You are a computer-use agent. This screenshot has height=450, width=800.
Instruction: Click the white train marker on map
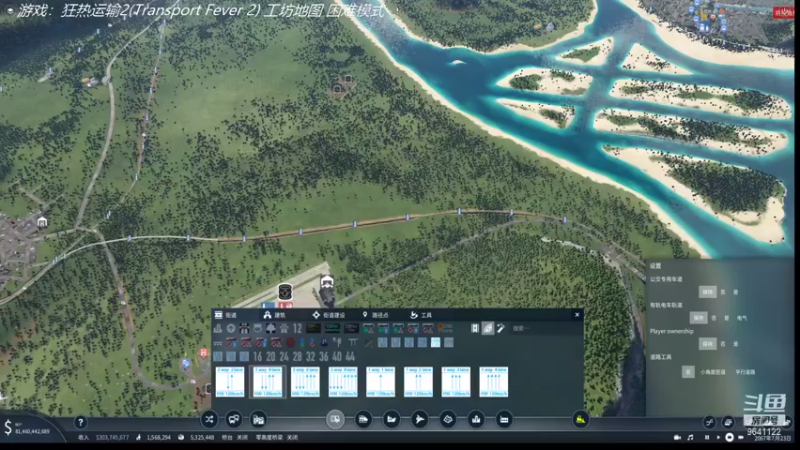pyautogui.click(x=327, y=281)
